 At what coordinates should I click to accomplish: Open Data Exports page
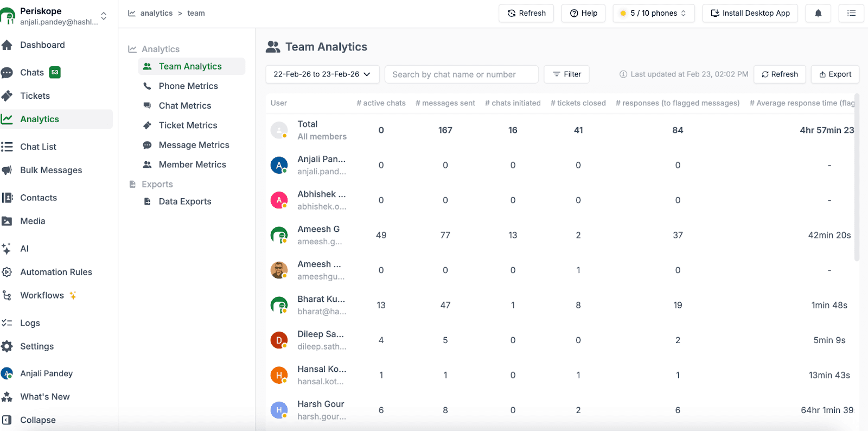[185, 201]
